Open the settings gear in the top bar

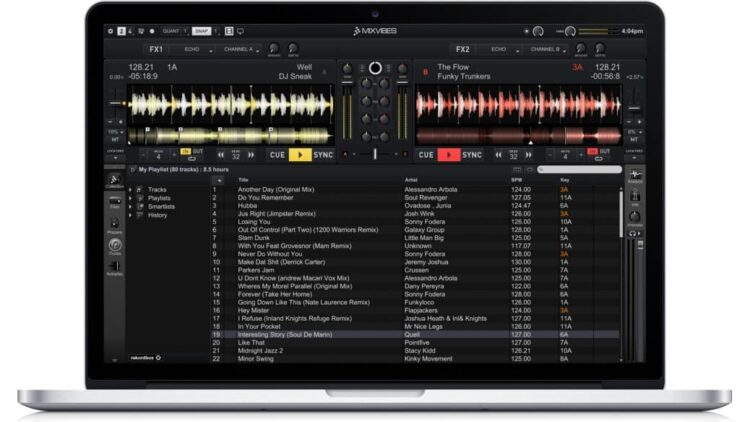[x=110, y=31]
